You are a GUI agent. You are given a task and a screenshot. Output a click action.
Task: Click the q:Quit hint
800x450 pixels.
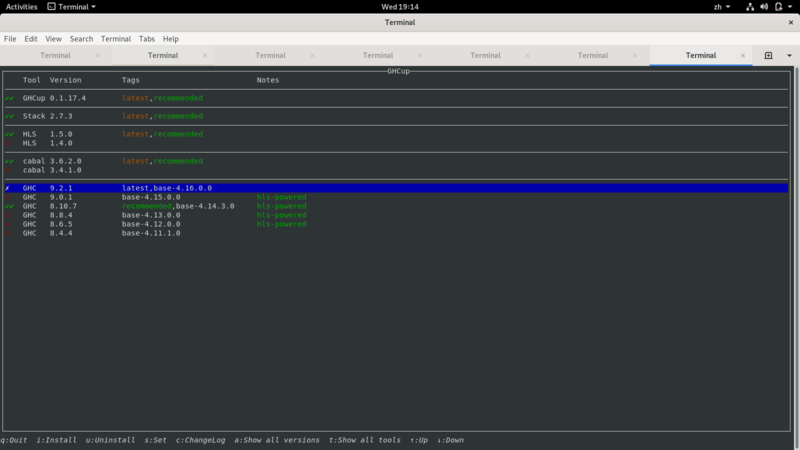[14, 440]
